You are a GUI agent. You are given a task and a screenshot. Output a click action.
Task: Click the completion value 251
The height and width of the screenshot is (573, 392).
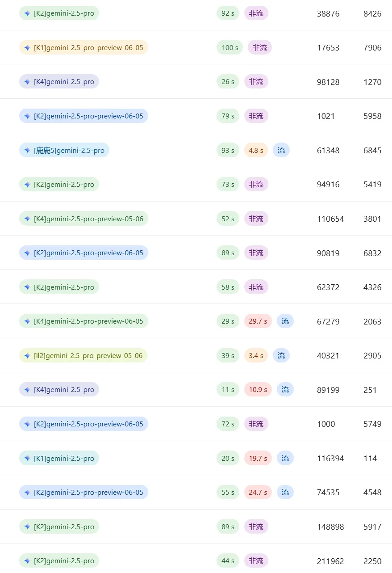click(x=370, y=390)
